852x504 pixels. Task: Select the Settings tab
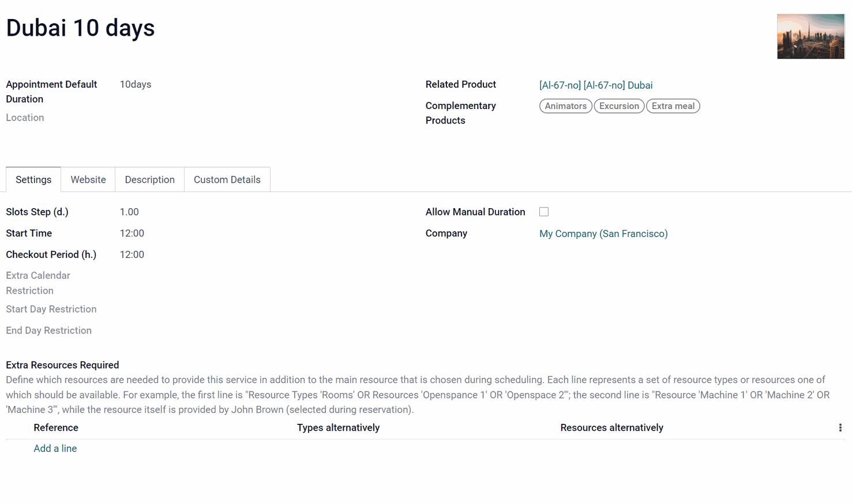tap(33, 180)
